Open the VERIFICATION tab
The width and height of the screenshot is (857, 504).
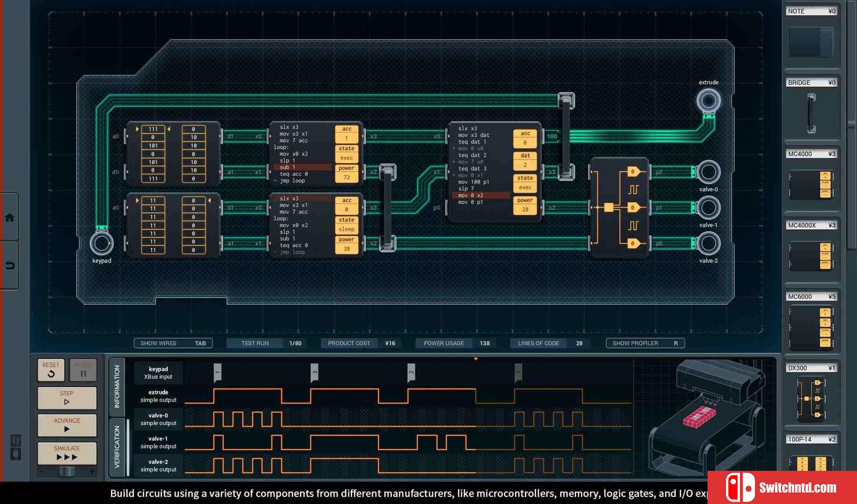point(117,447)
